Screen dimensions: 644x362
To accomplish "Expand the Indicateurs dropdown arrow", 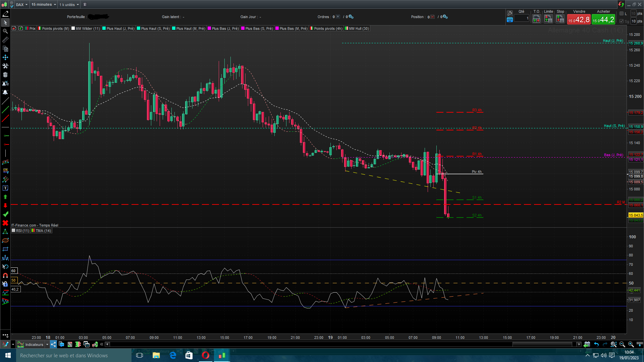I will click(47, 345).
